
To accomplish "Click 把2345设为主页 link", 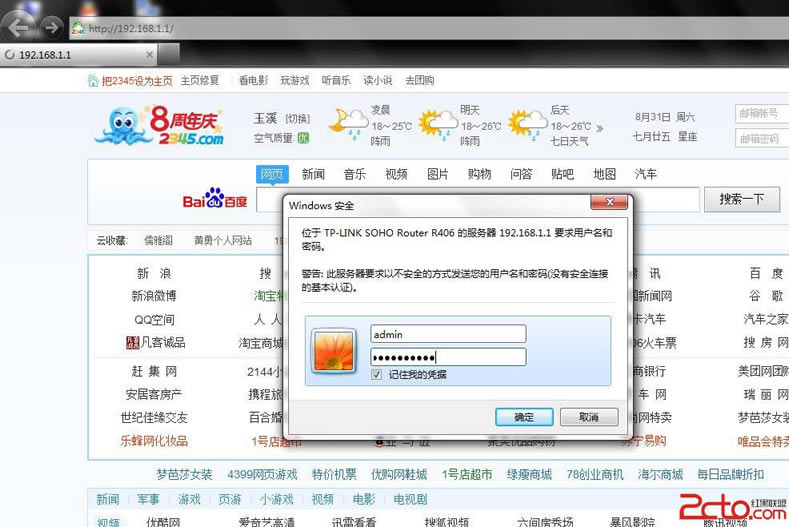I will pyautogui.click(x=137, y=81).
